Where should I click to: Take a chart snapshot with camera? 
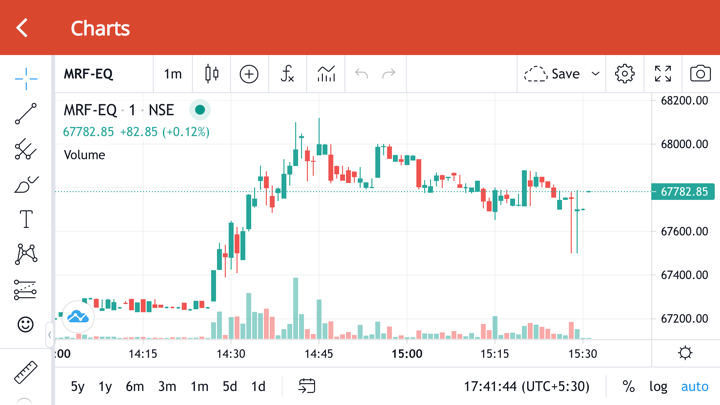(x=700, y=74)
